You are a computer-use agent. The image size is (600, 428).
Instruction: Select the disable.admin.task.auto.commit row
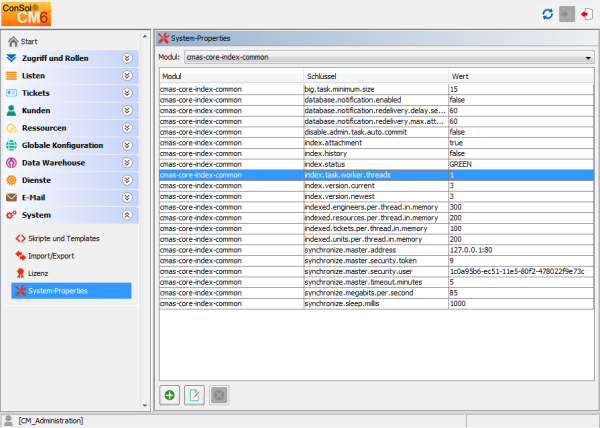pyautogui.click(x=377, y=132)
